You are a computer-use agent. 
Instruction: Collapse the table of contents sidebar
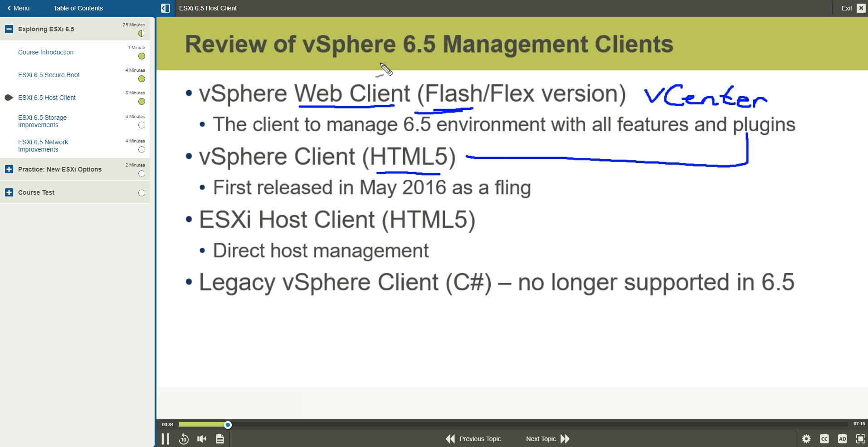166,8
